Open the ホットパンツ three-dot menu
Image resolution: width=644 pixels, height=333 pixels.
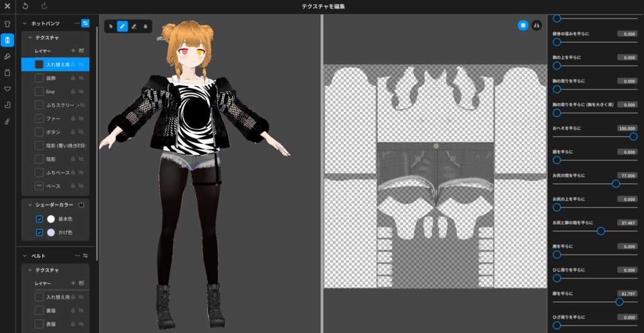click(x=77, y=23)
